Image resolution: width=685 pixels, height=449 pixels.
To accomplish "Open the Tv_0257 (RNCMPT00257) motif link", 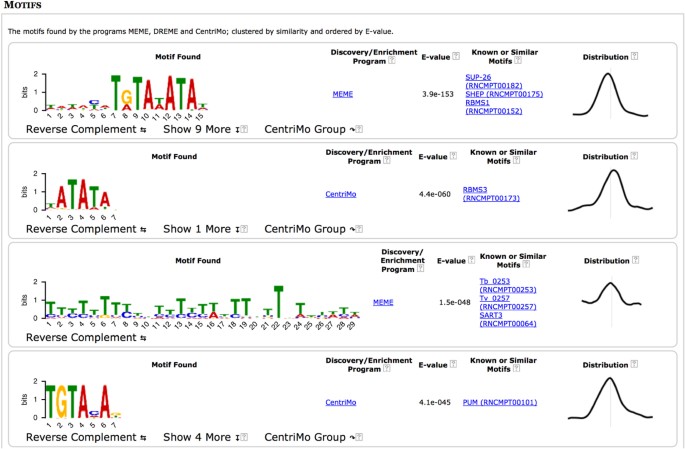I will [x=508, y=302].
